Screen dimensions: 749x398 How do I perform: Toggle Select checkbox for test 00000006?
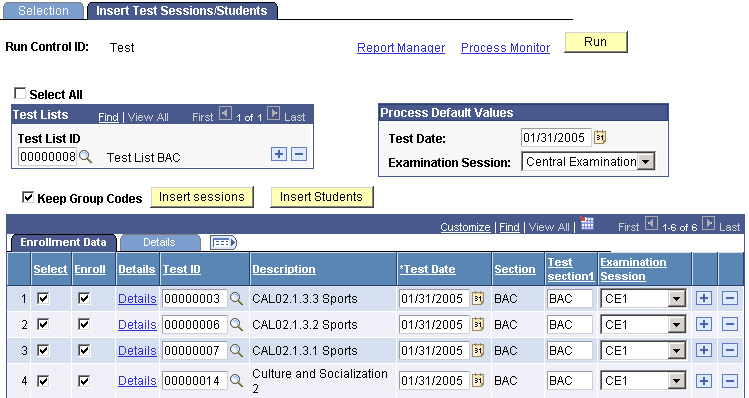click(43, 324)
